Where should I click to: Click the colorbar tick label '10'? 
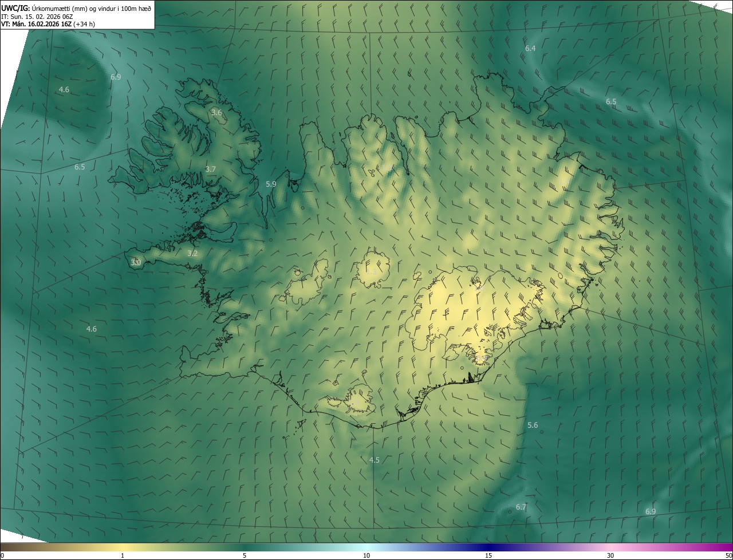[x=366, y=555]
